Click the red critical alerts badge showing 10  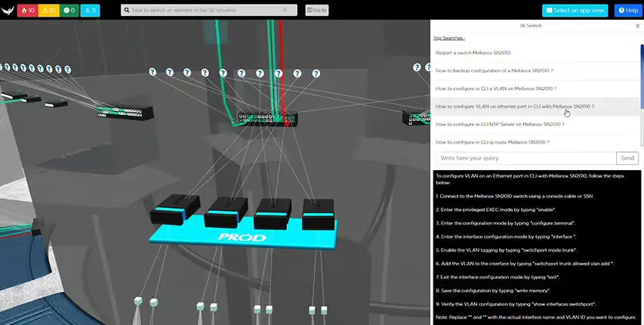26,11
